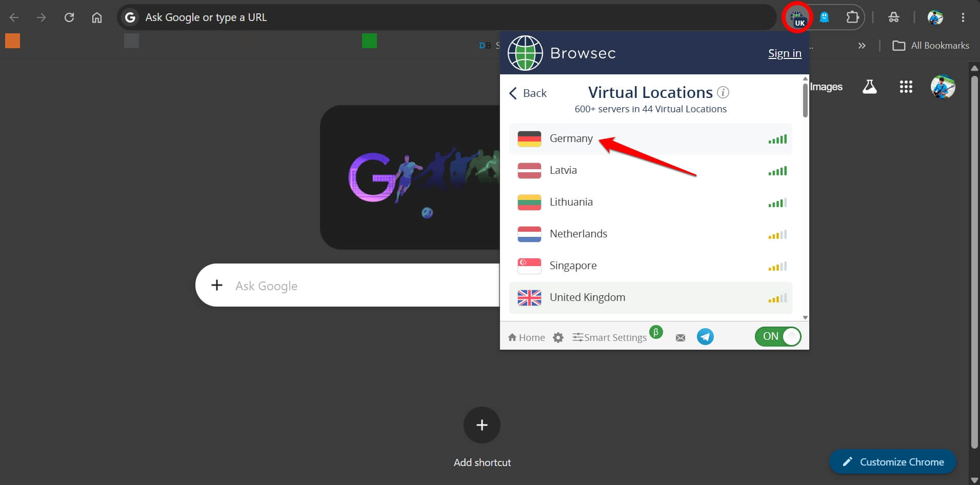Click the Singapore signal strength bars

pyautogui.click(x=777, y=266)
